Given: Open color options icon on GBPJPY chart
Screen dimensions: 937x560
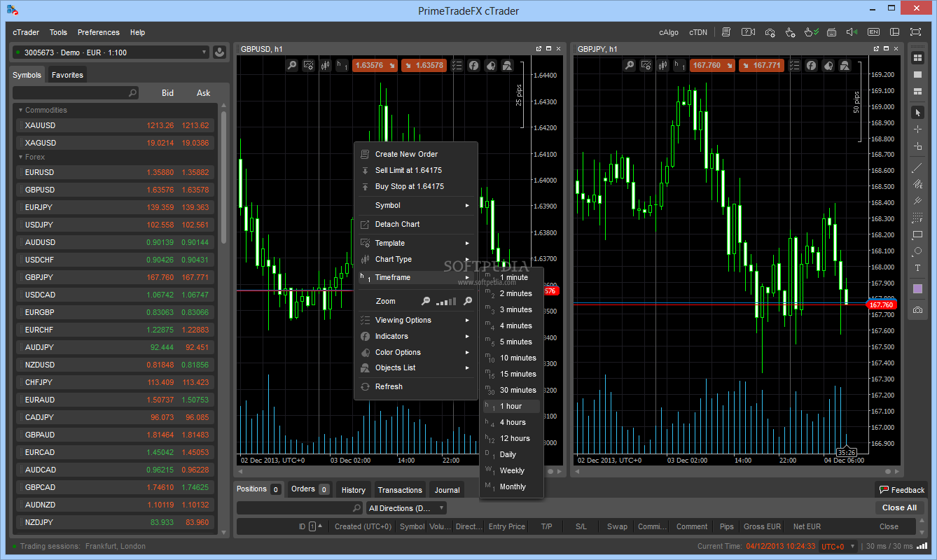Looking at the screenshot, I should (x=828, y=65).
